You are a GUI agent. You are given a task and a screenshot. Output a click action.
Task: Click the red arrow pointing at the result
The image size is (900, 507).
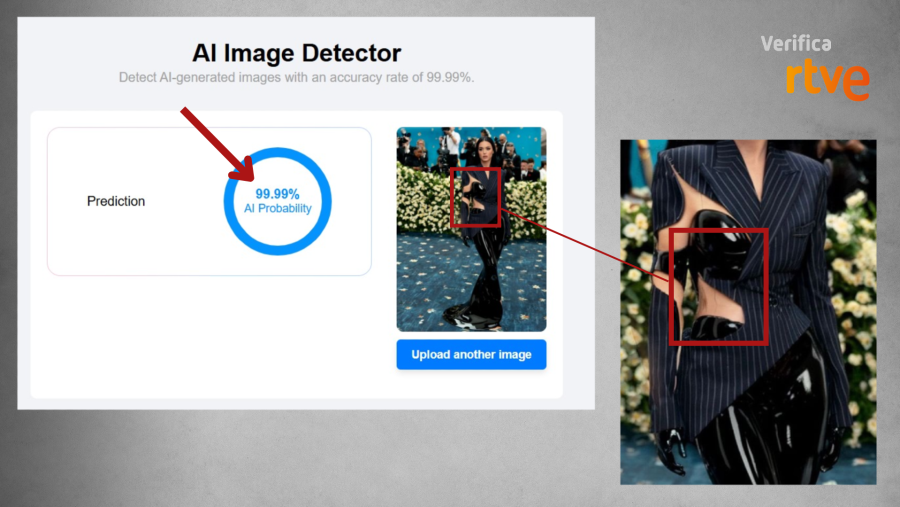point(215,140)
